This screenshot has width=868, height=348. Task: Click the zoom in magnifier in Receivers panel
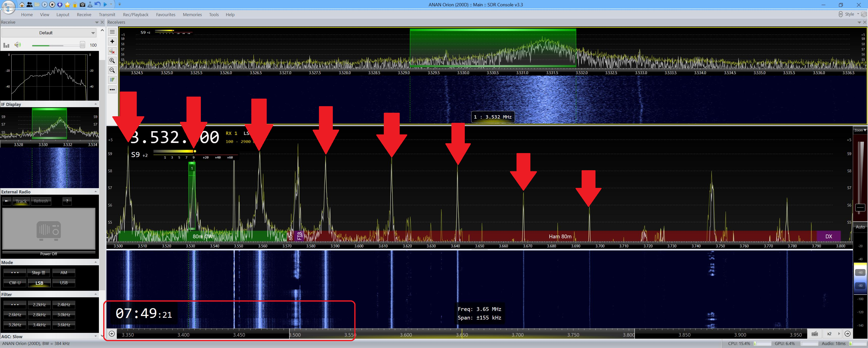[x=112, y=61]
